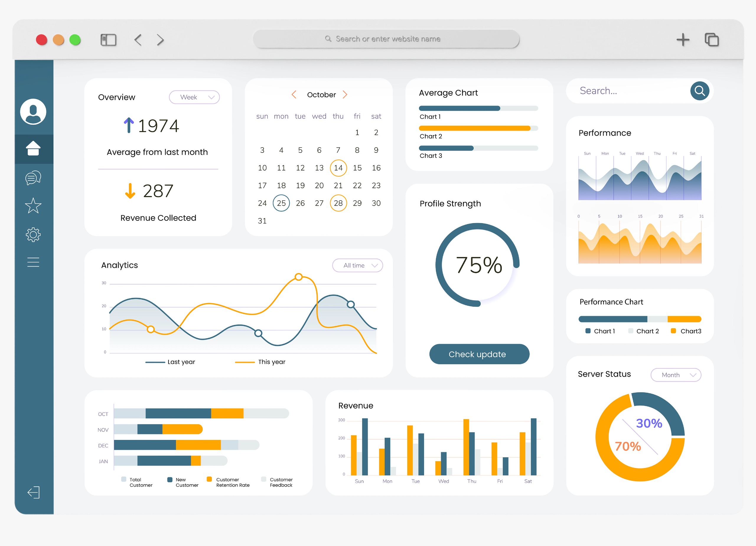Go to next month arrow beside October

point(345,95)
